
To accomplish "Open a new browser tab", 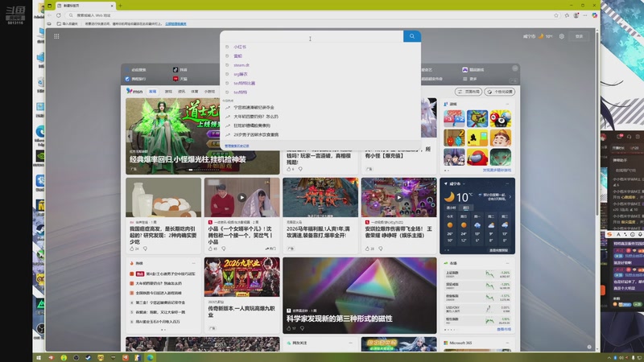I will pyautogui.click(x=120, y=6).
